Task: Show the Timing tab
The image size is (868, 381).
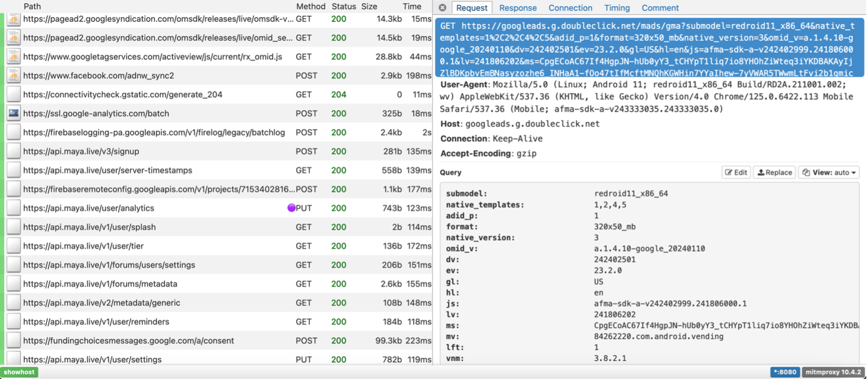Action: click(x=617, y=8)
